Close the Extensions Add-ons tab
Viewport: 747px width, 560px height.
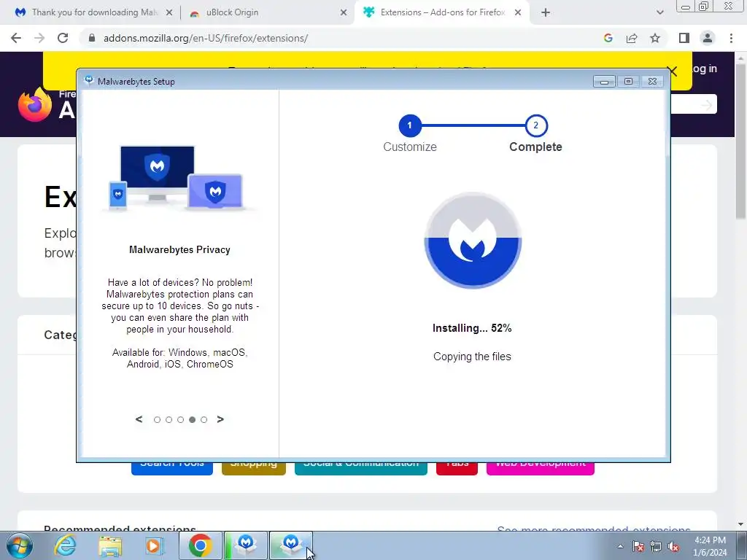[x=518, y=13]
